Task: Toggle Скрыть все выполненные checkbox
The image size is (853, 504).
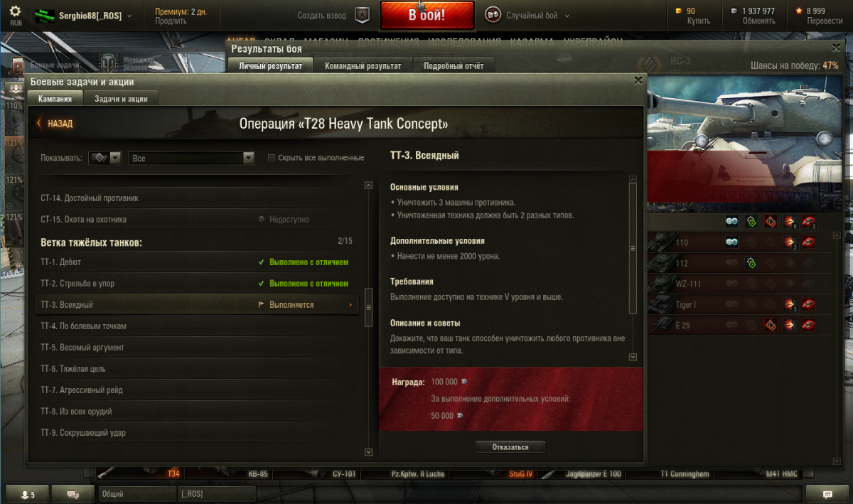Action: pos(272,158)
